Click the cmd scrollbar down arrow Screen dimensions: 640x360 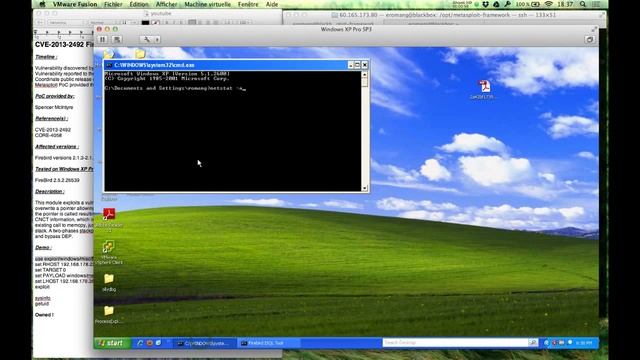(x=364, y=188)
